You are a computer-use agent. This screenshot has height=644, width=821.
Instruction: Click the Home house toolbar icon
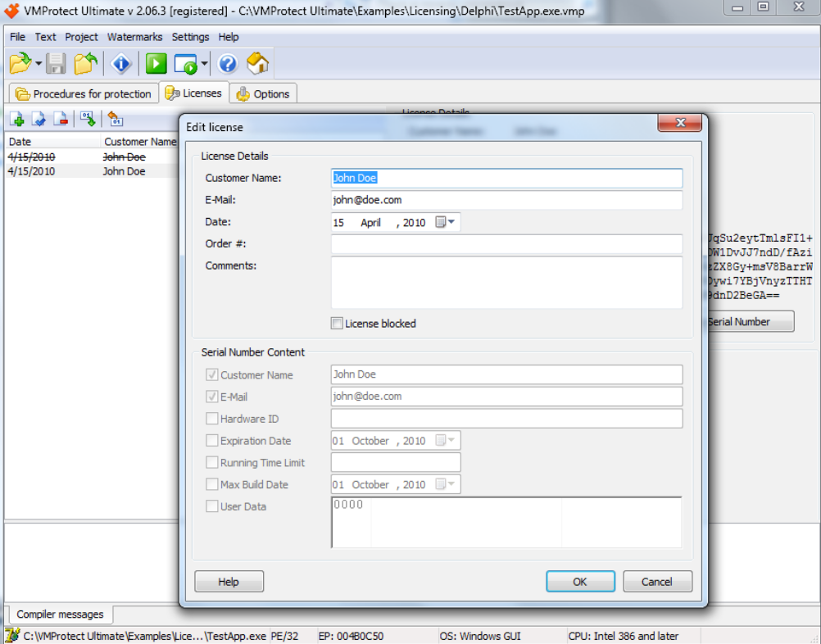tap(257, 64)
